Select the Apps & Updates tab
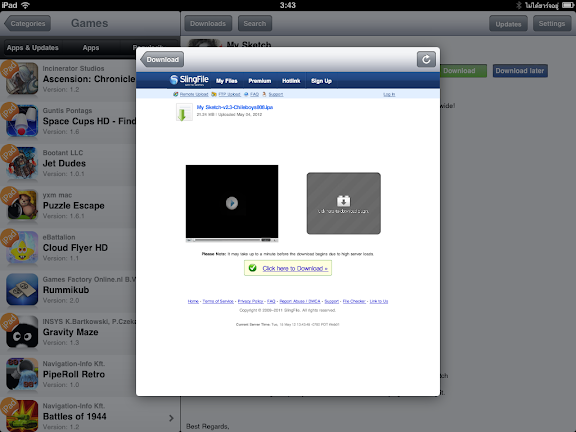 pyautogui.click(x=32, y=48)
